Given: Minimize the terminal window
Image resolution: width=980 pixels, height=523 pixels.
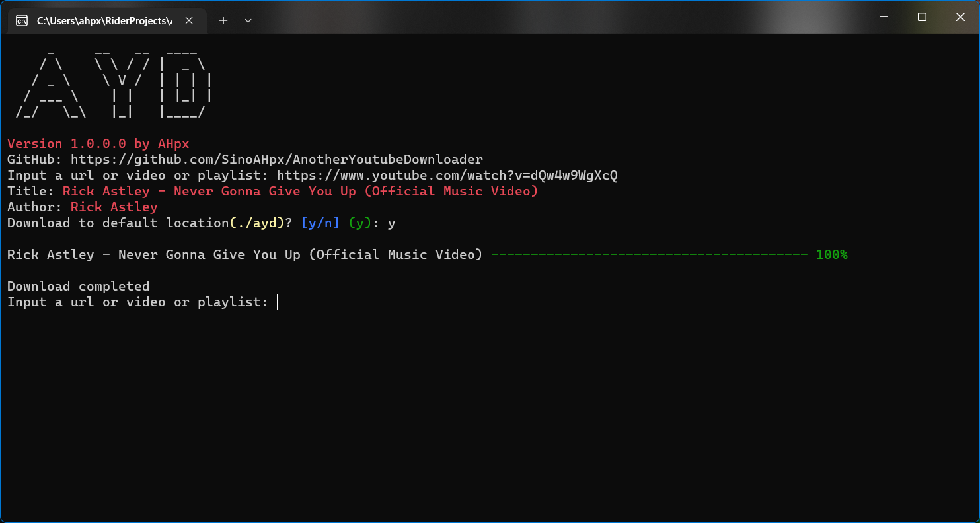Looking at the screenshot, I should [884, 17].
